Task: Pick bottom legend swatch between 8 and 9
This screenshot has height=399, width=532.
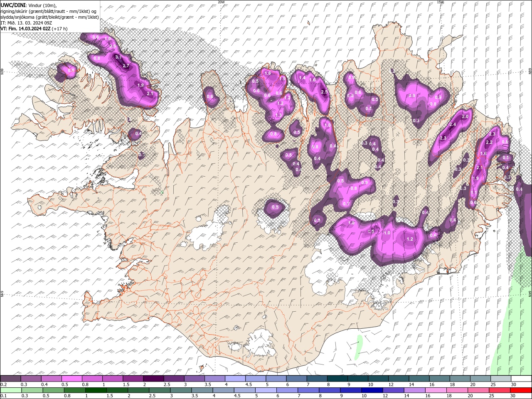Action: coord(330,390)
